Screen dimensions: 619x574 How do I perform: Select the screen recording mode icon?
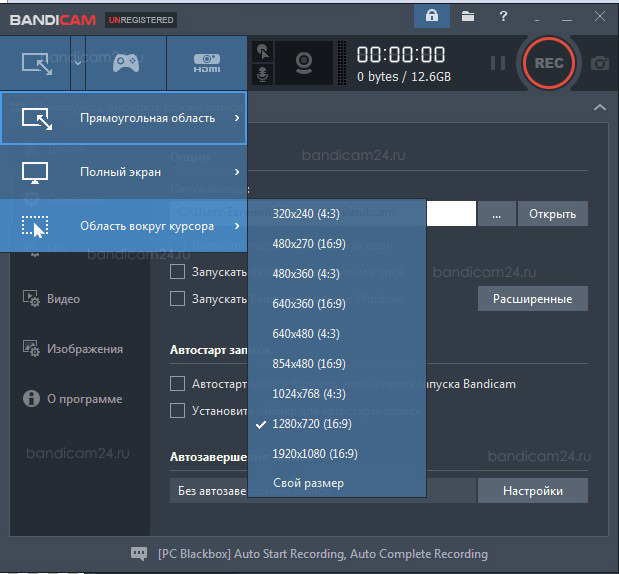[37, 63]
